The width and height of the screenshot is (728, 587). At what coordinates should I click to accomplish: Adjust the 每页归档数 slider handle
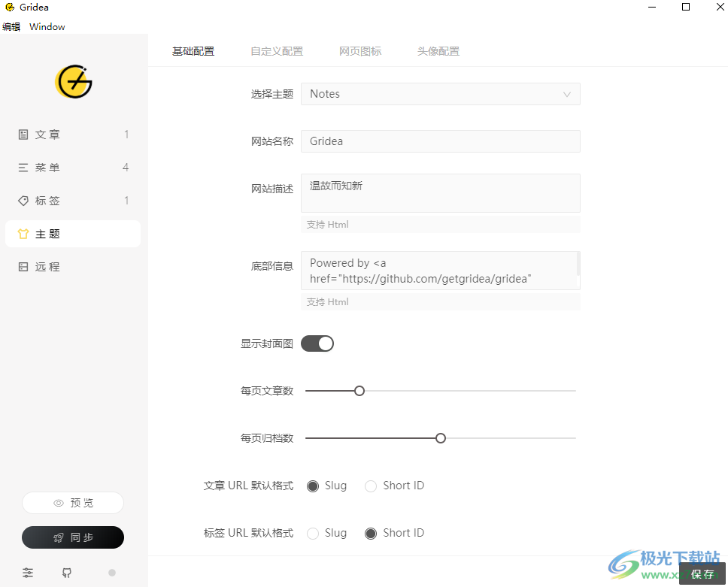point(441,438)
